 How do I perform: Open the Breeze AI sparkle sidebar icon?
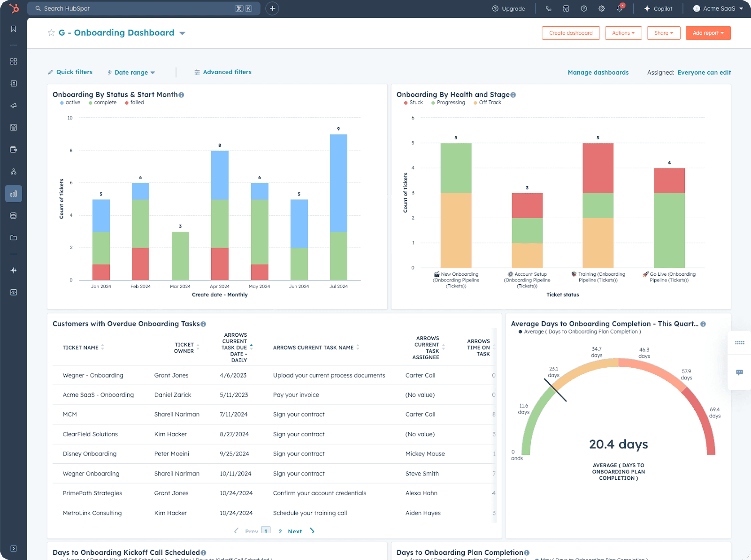pyautogui.click(x=14, y=270)
